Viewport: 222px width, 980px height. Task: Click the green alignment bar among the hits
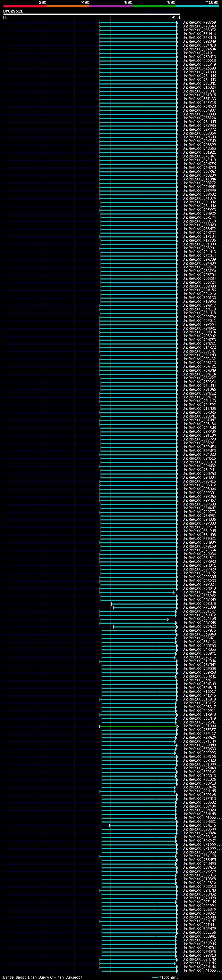click(x=138, y=726)
